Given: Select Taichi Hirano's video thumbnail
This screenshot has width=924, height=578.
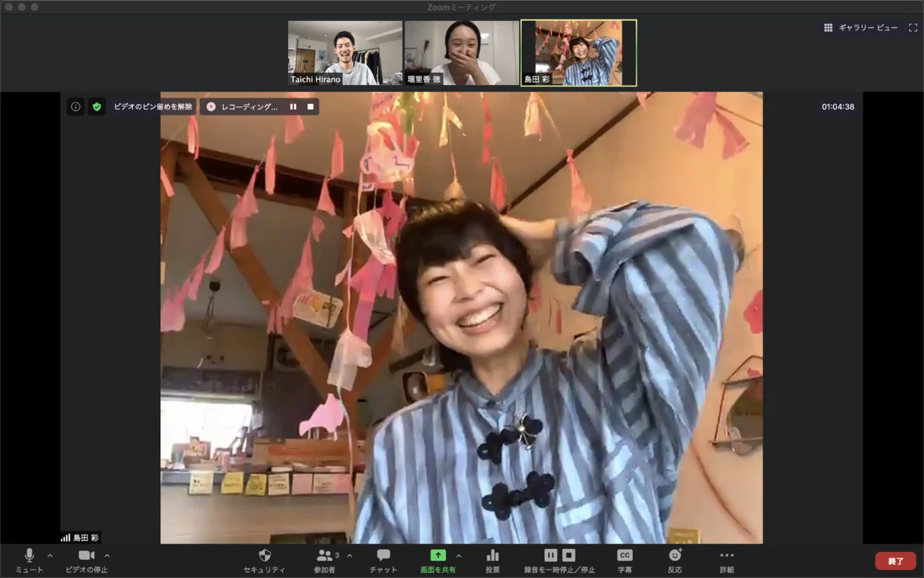Looking at the screenshot, I should [345, 53].
